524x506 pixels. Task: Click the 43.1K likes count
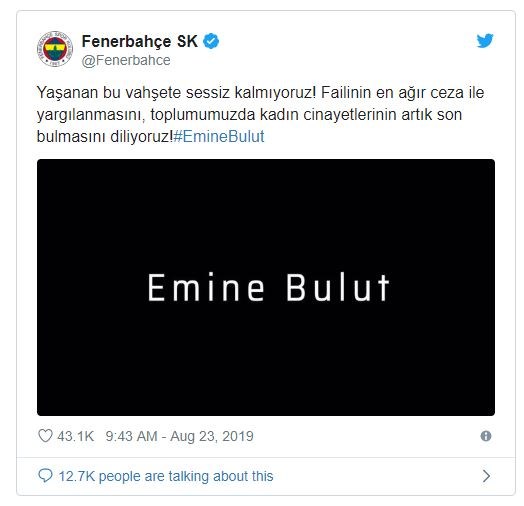[x=76, y=436]
